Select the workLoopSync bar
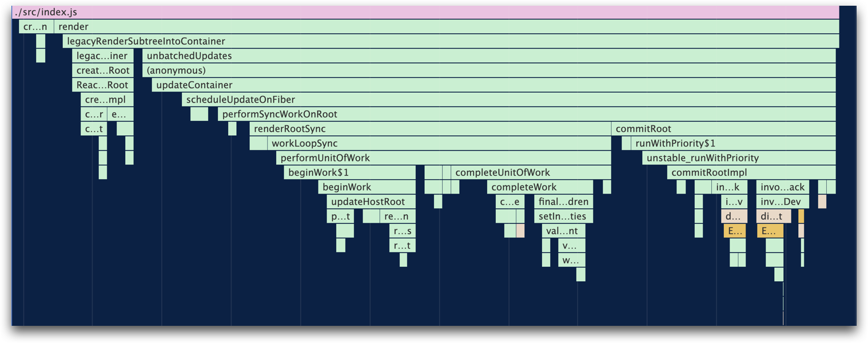This screenshot has height=343, width=868. [439, 143]
